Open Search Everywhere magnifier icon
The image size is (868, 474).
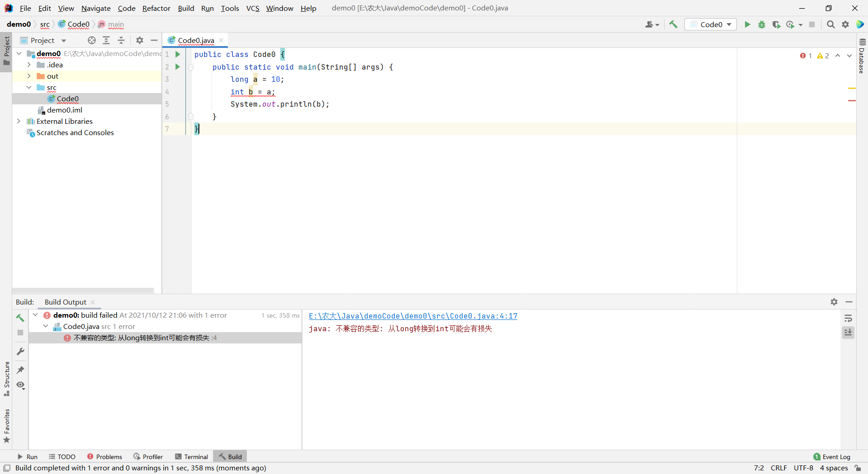830,24
